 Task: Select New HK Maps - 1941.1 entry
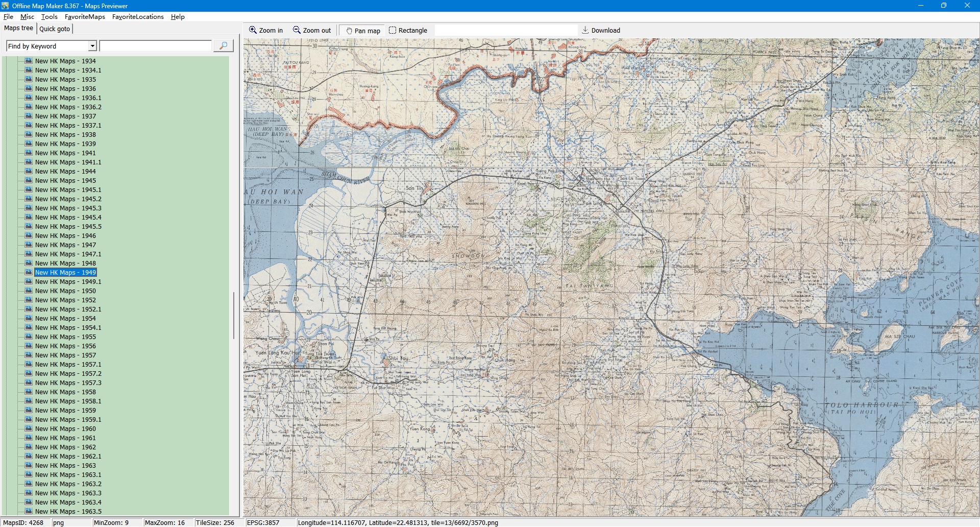68,162
